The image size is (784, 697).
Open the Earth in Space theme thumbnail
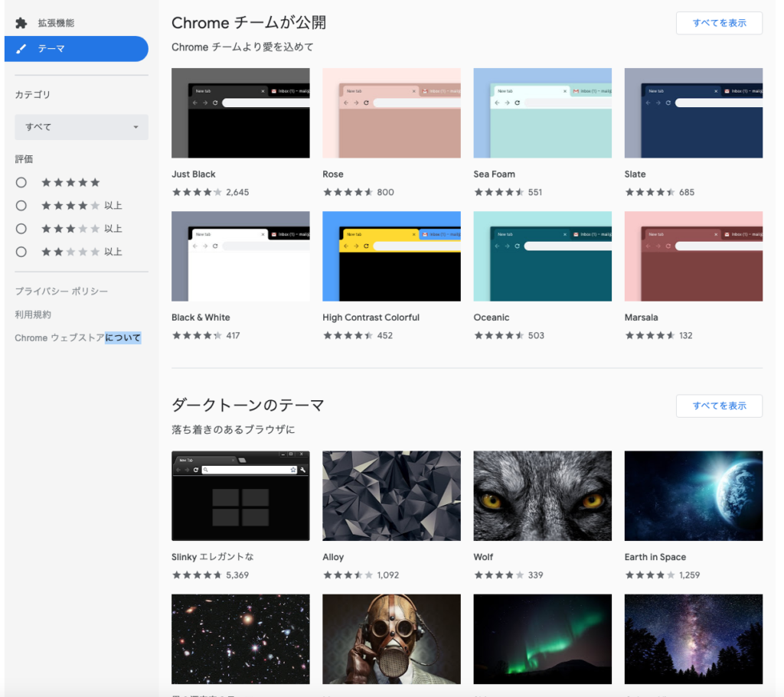pyautogui.click(x=694, y=496)
